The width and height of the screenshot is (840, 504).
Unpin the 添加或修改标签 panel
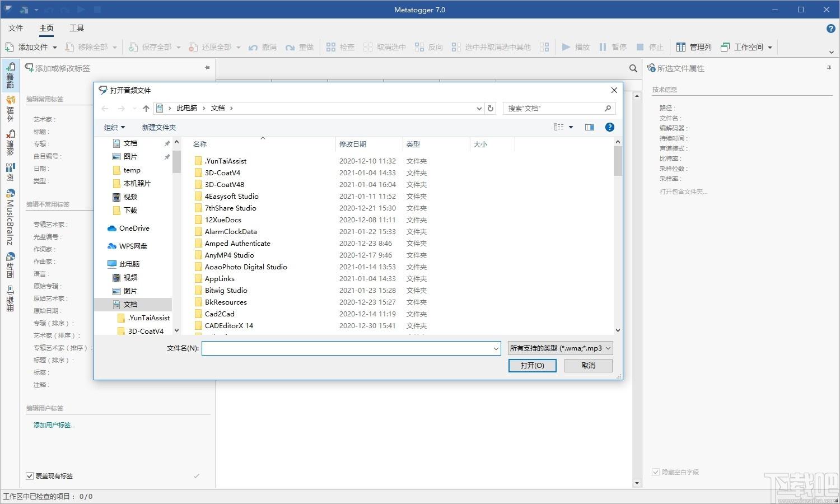(207, 68)
